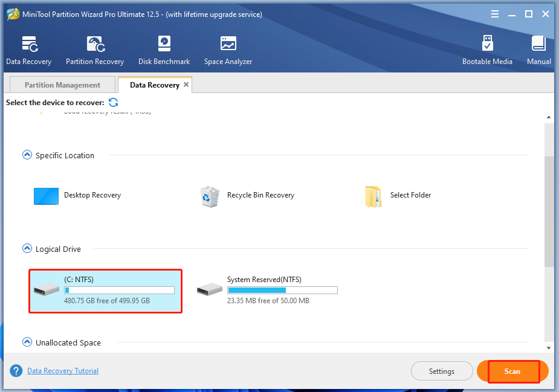The width and height of the screenshot is (559, 392).
Task: Click the System Reserved(NTFS) label
Action: coord(264,280)
